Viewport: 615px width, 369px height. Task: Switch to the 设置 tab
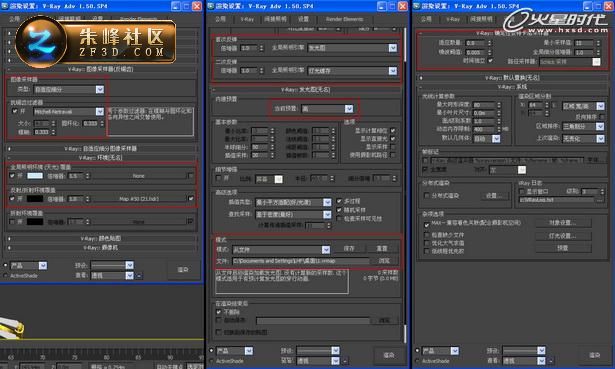[303, 19]
